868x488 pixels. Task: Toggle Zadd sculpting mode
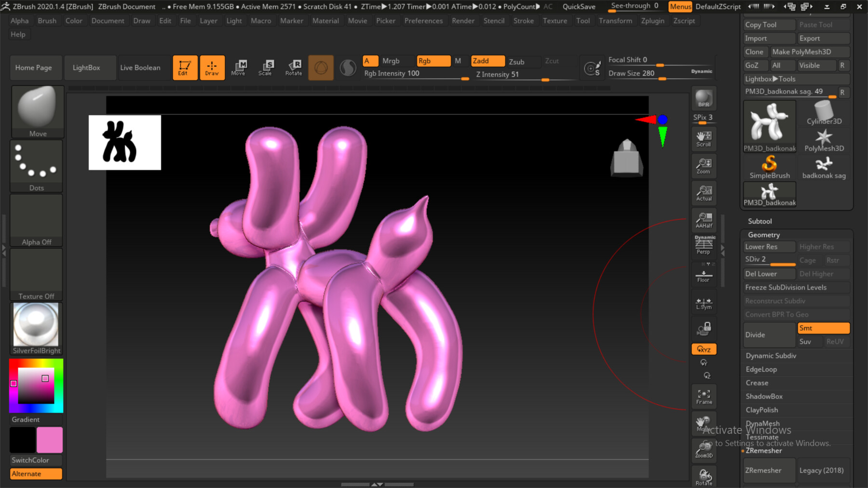(487, 61)
